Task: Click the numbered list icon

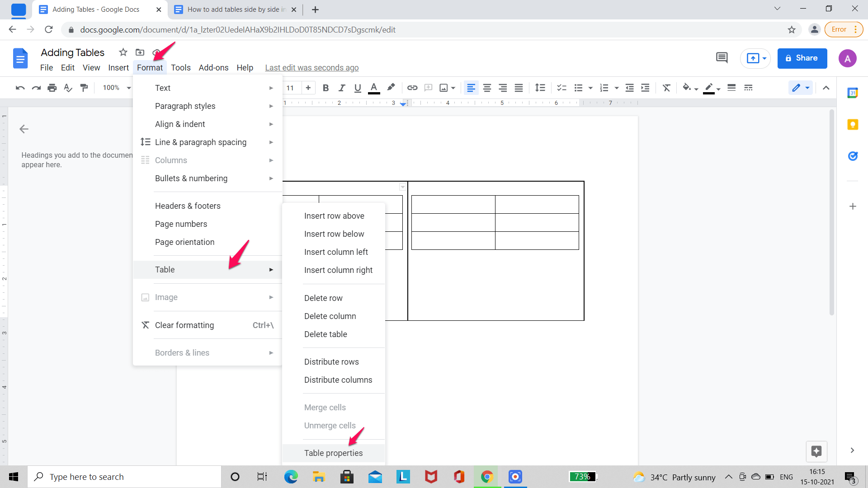Action: tap(604, 88)
